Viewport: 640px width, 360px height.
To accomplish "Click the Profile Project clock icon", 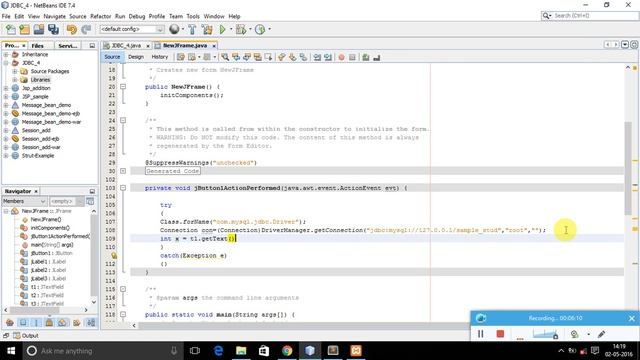I will 260,29.
